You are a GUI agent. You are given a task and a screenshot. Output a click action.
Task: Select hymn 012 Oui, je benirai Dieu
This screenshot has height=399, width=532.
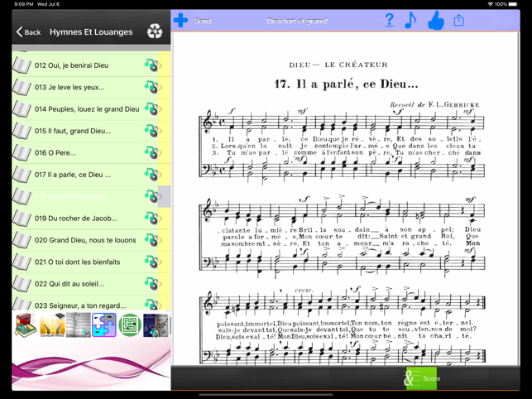click(91, 65)
